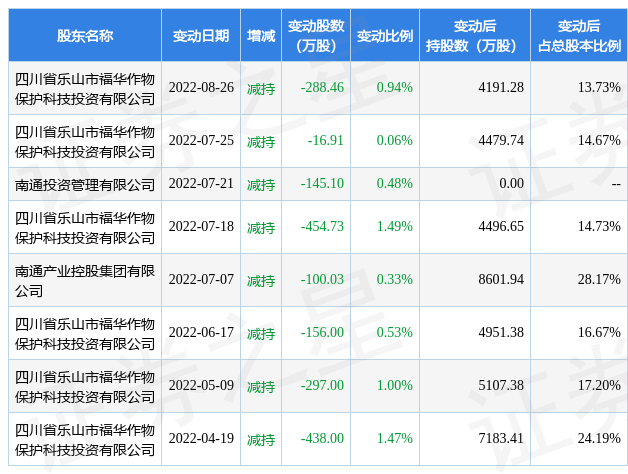The image size is (628, 474).
Task: Click shareholder name in 2022-06-17 row
Action: (x=85, y=333)
